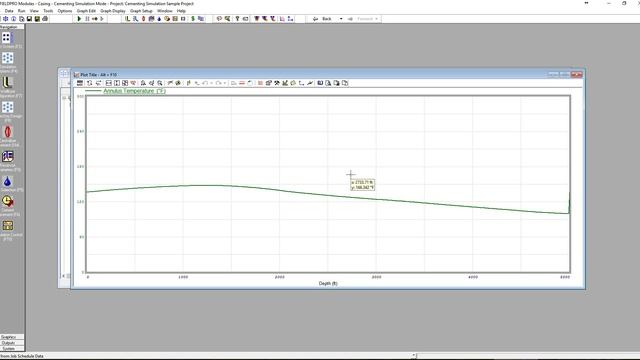This screenshot has height=360, width=640.
Task: Click the zoom magnifier icon in plot toolbar
Action: [160, 83]
